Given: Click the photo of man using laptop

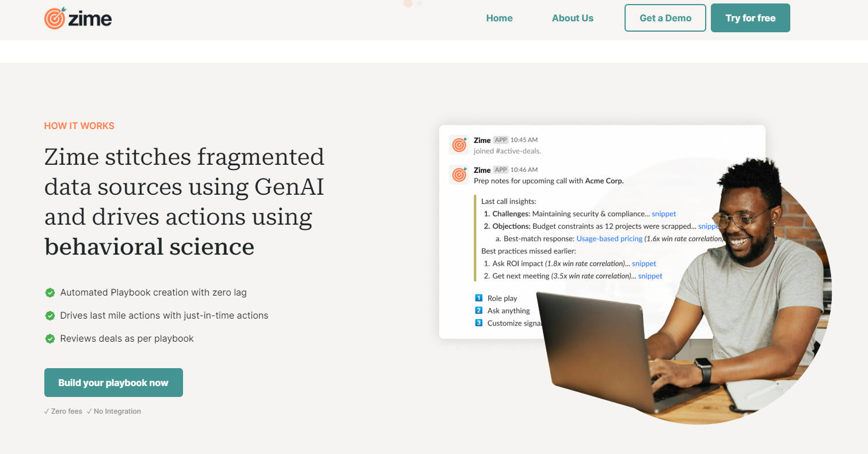Looking at the screenshot, I should [719, 311].
